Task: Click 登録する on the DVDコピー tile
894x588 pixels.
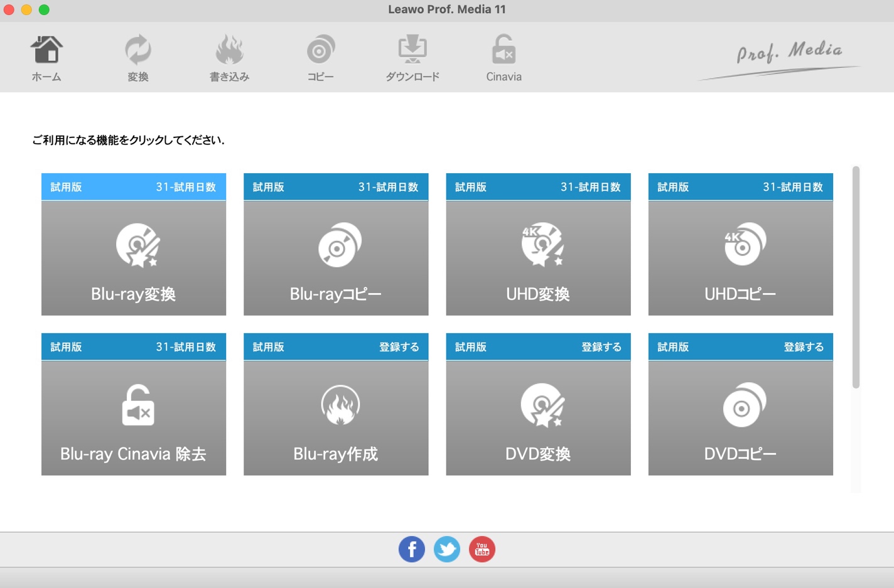Action: tap(804, 347)
